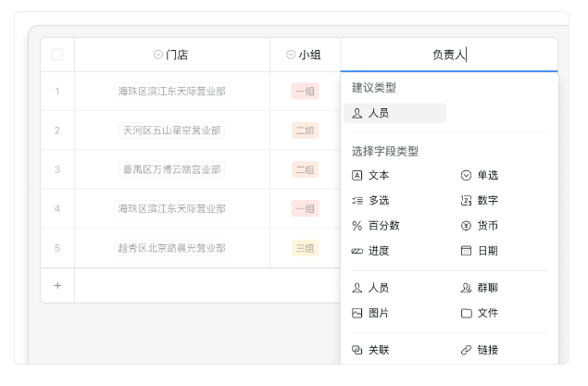Click the 关联 relation field option
The image size is (588, 386).
(x=370, y=350)
